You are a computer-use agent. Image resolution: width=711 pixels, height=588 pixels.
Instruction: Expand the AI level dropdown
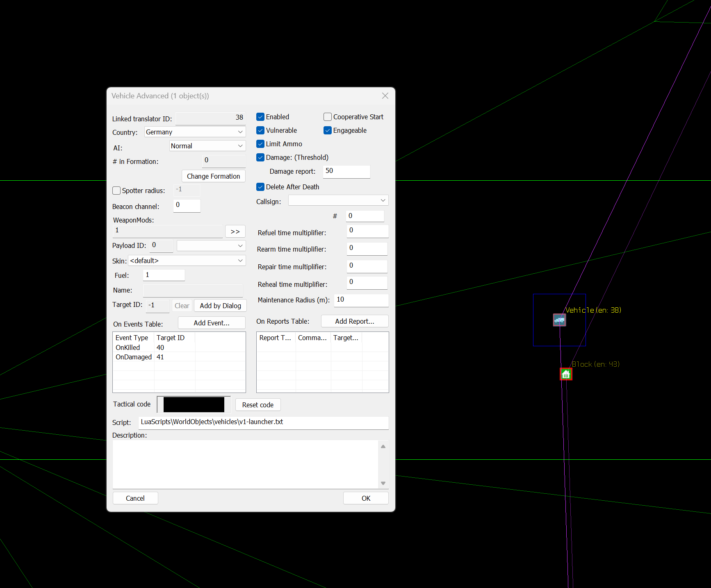coord(207,146)
